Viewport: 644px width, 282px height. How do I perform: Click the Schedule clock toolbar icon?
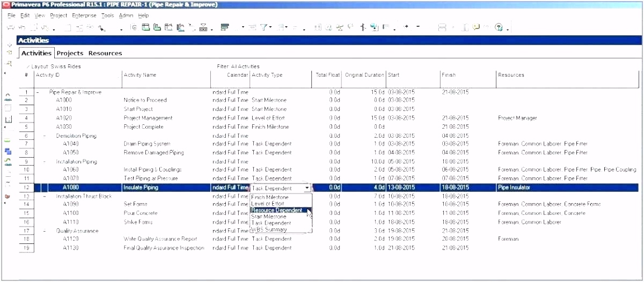click(329, 27)
